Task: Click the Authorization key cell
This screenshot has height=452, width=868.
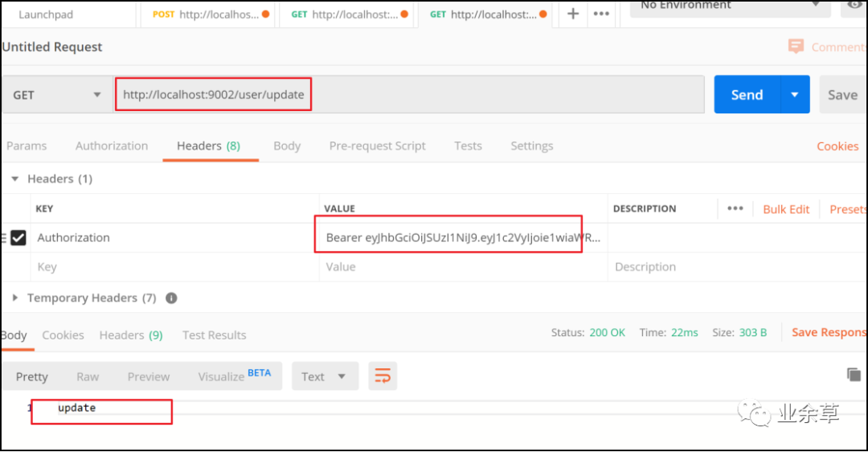Action: pyautogui.click(x=174, y=237)
